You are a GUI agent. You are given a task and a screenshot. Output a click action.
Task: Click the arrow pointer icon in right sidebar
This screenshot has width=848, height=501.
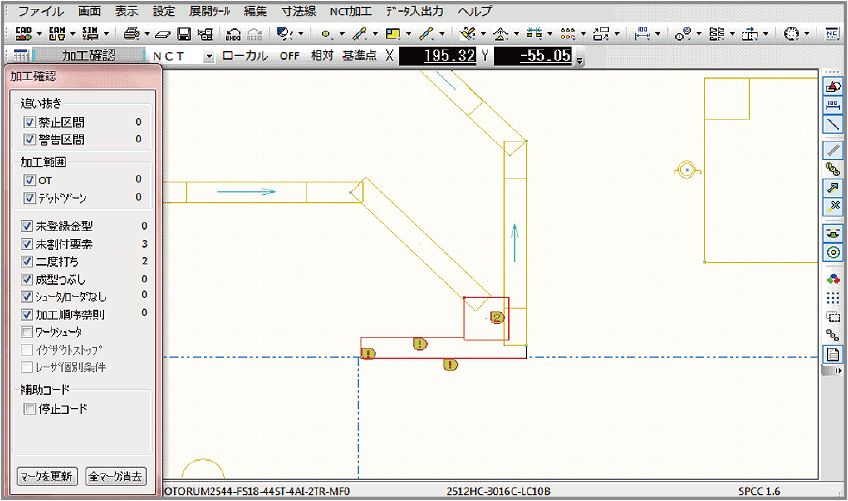coord(833,188)
